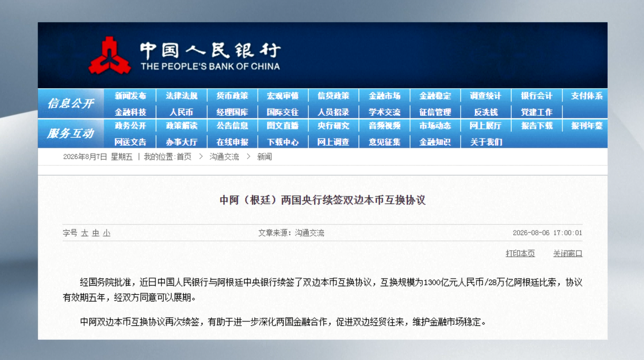Select 调查统计 from the nav bar

click(x=486, y=96)
